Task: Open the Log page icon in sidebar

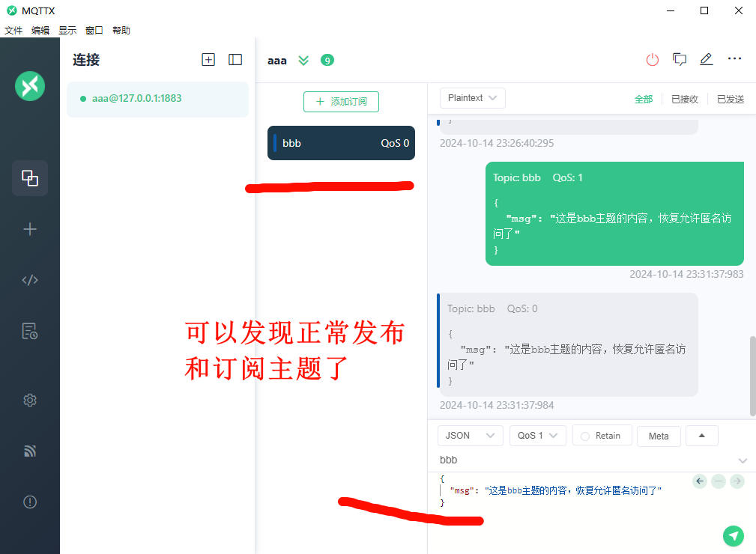Action: point(30,331)
